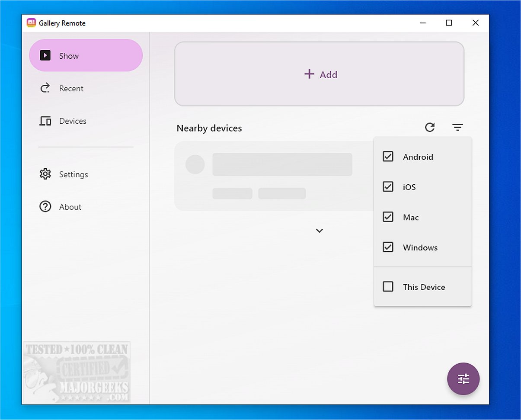Click the Nearby devices heading
The height and width of the screenshot is (420, 521).
coord(209,128)
